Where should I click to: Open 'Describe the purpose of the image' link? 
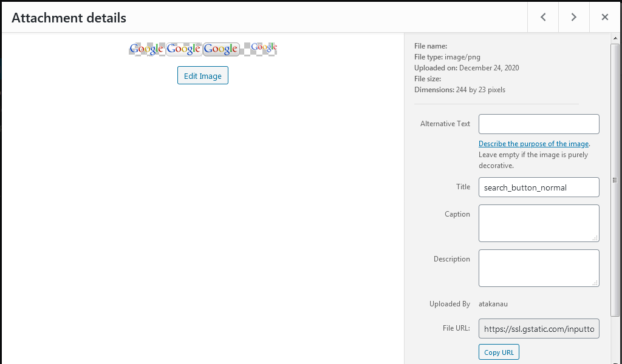click(x=533, y=144)
